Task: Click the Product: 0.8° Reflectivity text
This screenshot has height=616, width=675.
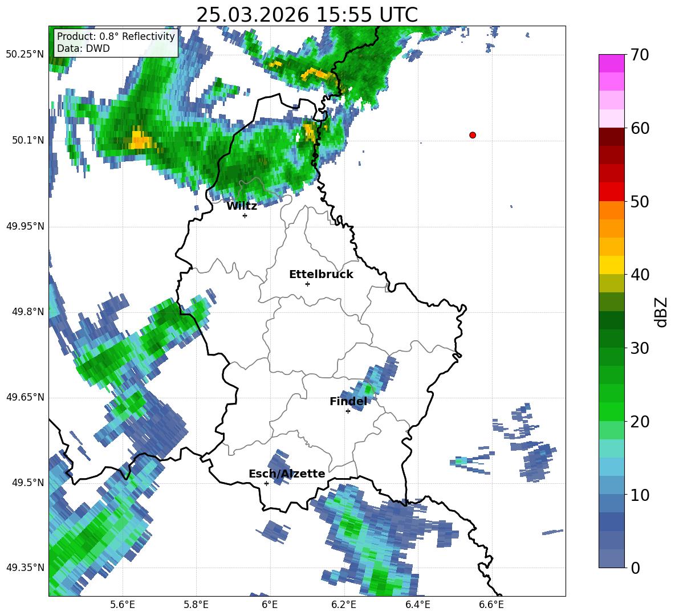Action: click(x=116, y=36)
